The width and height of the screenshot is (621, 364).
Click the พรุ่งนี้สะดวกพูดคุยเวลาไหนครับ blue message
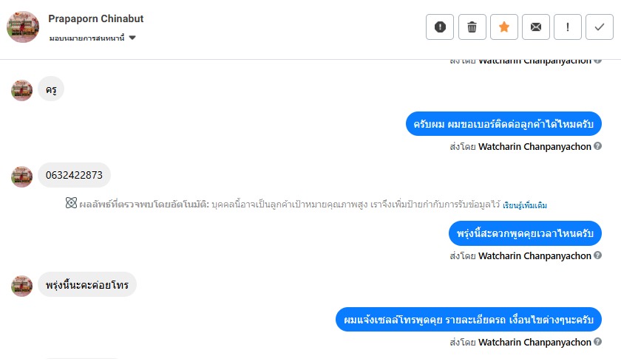tap(524, 233)
